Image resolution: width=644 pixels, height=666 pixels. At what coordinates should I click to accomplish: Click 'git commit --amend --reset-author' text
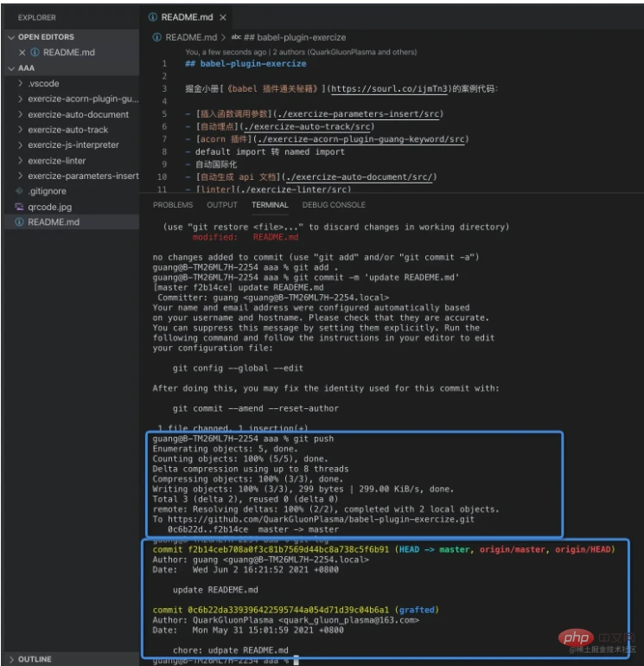pos(256,408)
